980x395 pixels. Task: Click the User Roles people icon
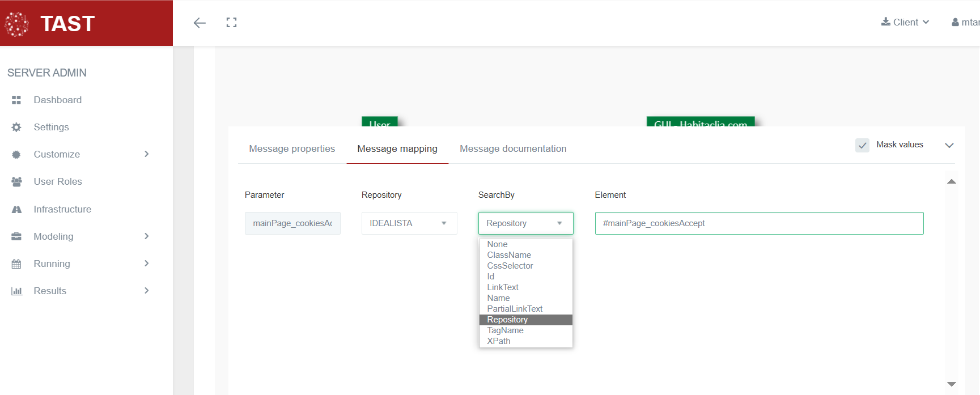16,181
